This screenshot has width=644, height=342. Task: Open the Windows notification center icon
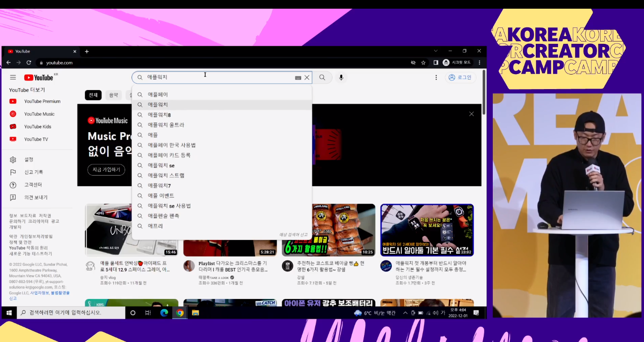tap(476, 313)
